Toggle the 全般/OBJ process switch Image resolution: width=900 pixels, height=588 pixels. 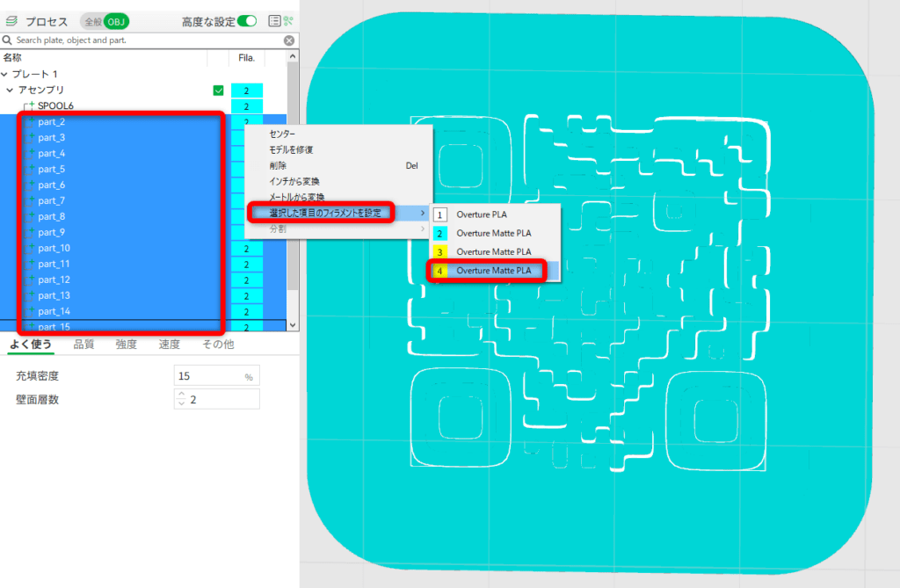point(105,22)
